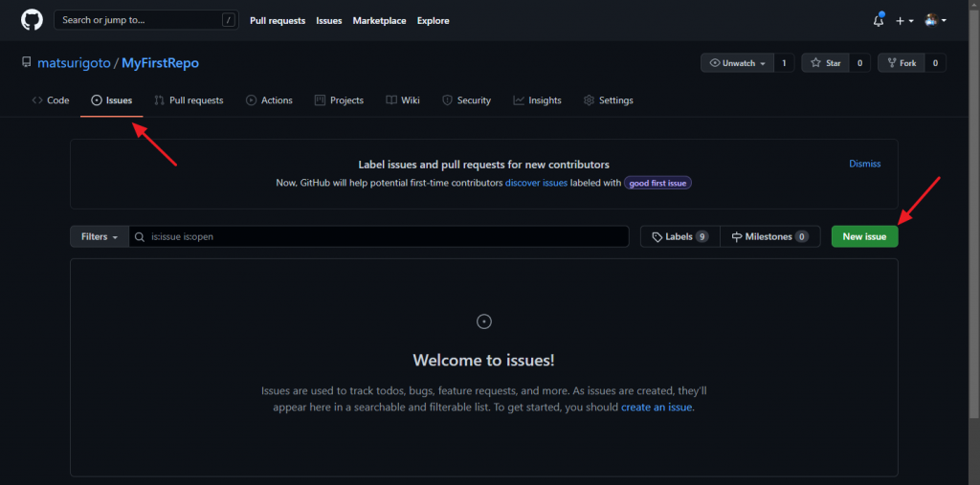The image size is (980, 485).
Task: Follow the discover issues link
Action: click(536, 183)
